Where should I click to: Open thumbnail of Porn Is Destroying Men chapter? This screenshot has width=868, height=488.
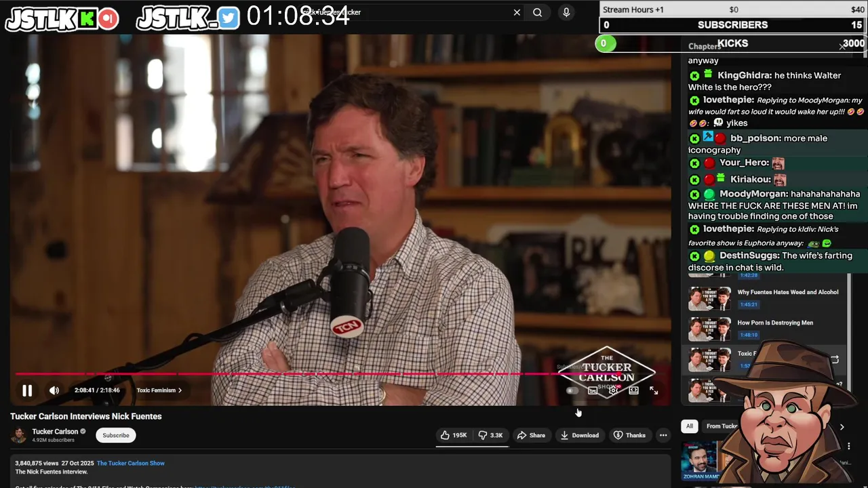(x=709, y=329)
